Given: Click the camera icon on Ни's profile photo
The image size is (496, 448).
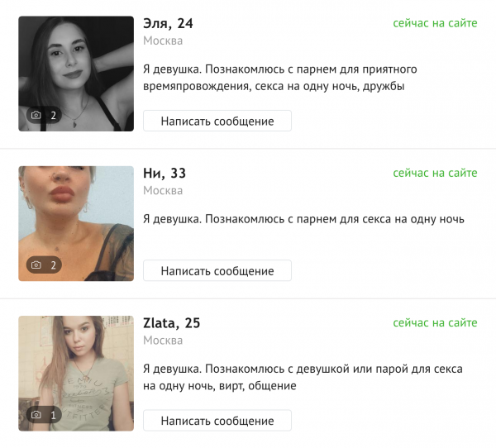Looking at the screenshot, I should [36, 265].
